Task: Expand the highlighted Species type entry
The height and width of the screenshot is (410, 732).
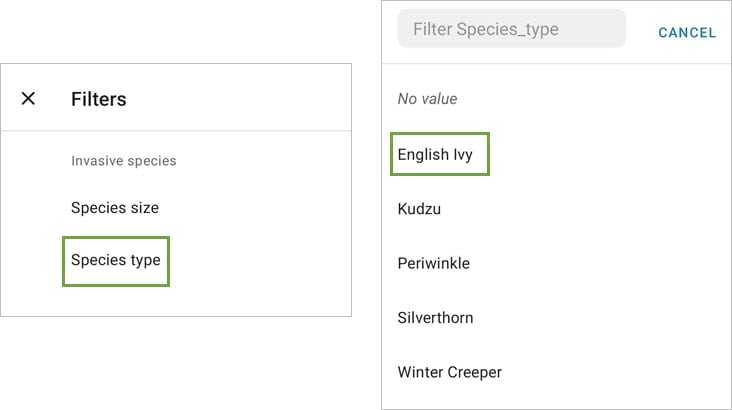Action: [115, 261]
